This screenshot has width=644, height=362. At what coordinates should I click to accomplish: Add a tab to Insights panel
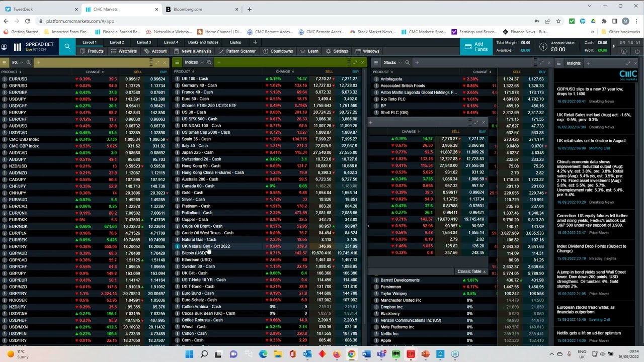pos(589,63)
